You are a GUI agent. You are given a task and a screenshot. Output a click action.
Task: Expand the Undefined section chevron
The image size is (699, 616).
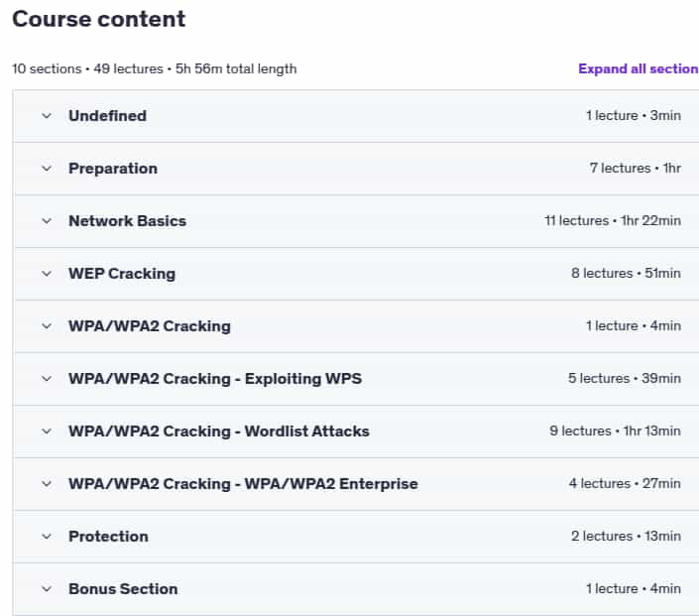point(47,116)
